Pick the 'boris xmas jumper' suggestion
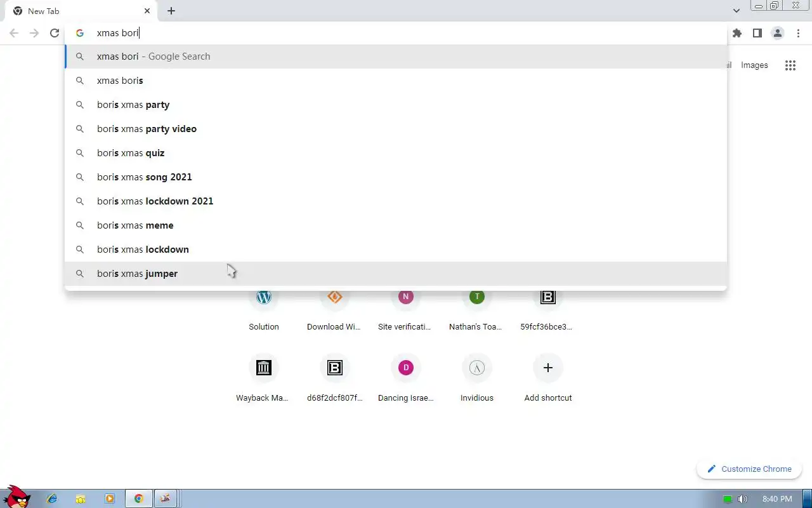 [x=396, y=274]
